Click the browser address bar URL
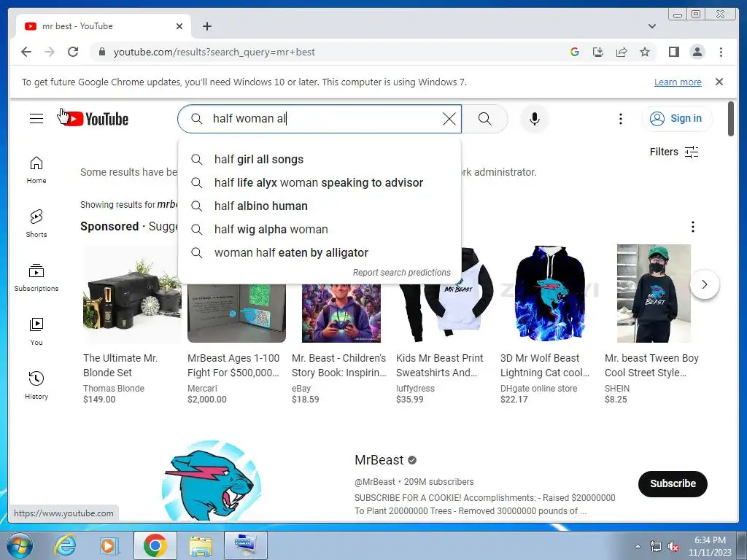747x560 pixels. (x=214, y=52)
